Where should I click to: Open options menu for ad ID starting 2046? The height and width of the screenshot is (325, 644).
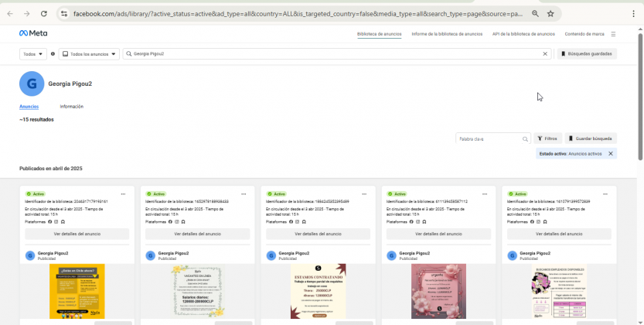pos(123,194)
